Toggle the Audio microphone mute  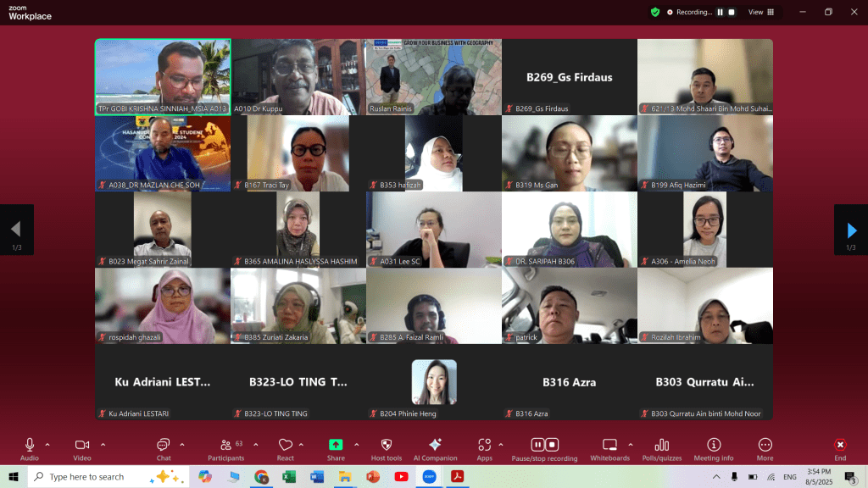30,445
